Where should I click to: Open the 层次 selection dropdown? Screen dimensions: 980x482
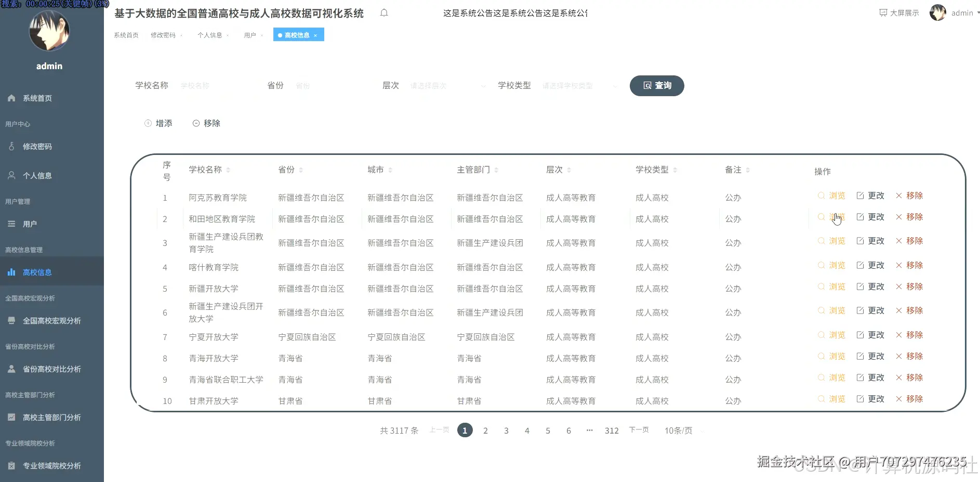coord(447,86)
